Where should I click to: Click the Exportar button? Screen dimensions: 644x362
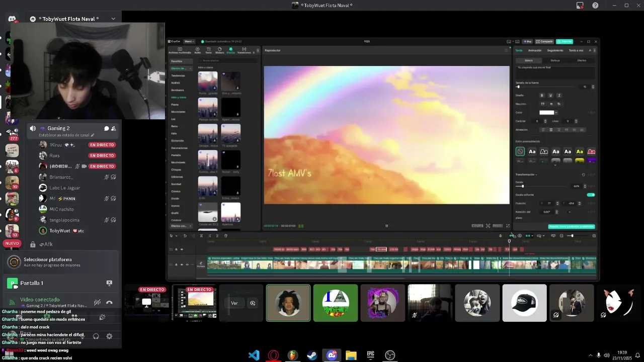pos(564,41)
